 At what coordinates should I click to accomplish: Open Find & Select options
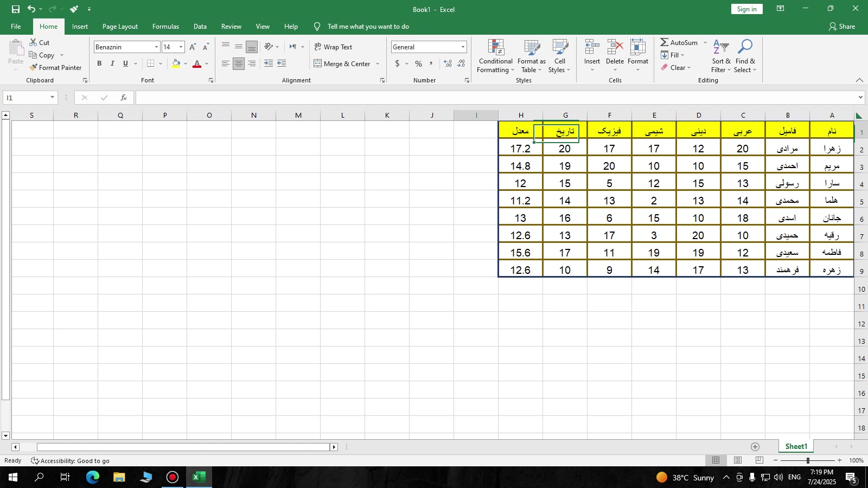(x=745, y=56)
